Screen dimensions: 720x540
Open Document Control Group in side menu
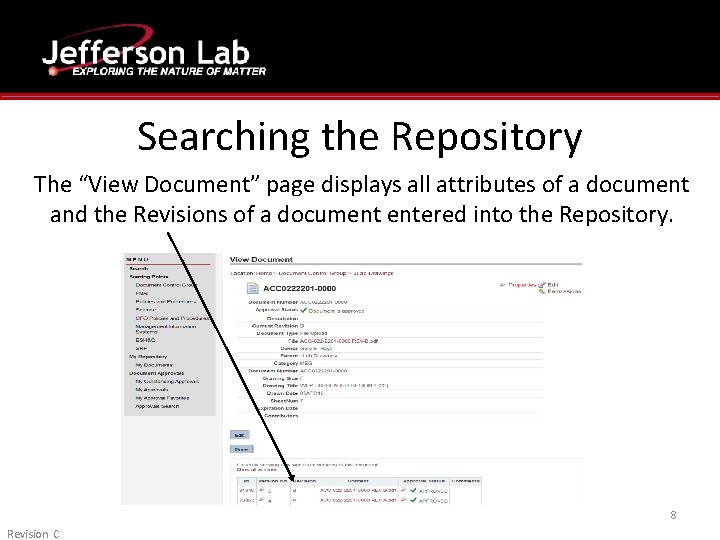pyautogui.click(x=165, y=285)
